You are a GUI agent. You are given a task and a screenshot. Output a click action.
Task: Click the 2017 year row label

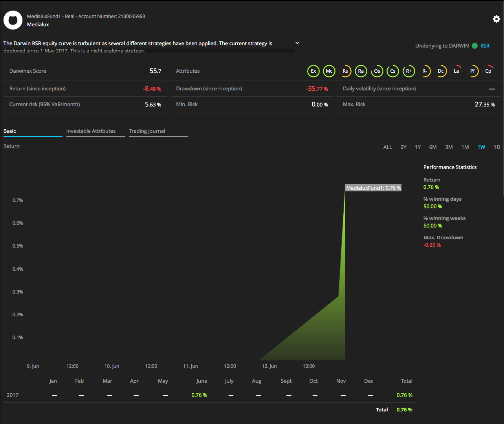pos(13,395)
